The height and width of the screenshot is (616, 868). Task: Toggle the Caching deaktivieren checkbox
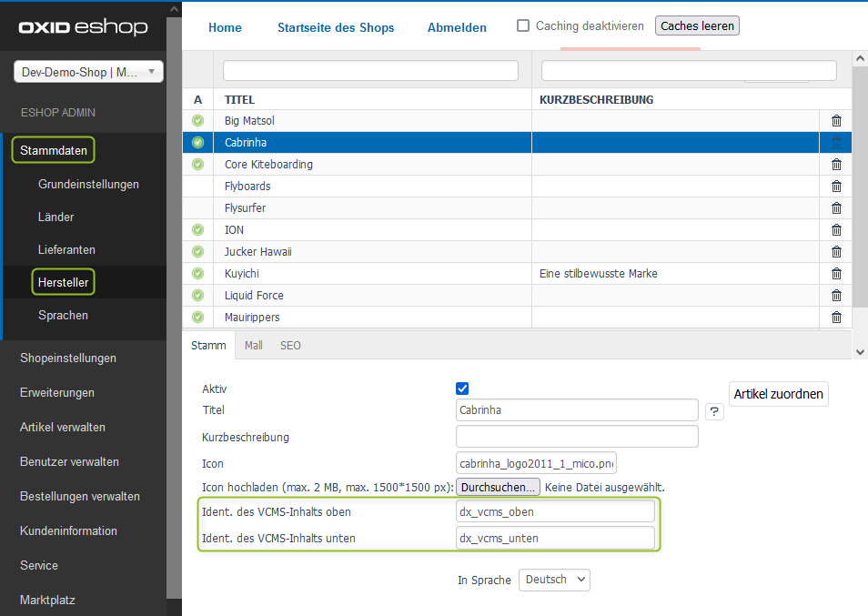522,25
